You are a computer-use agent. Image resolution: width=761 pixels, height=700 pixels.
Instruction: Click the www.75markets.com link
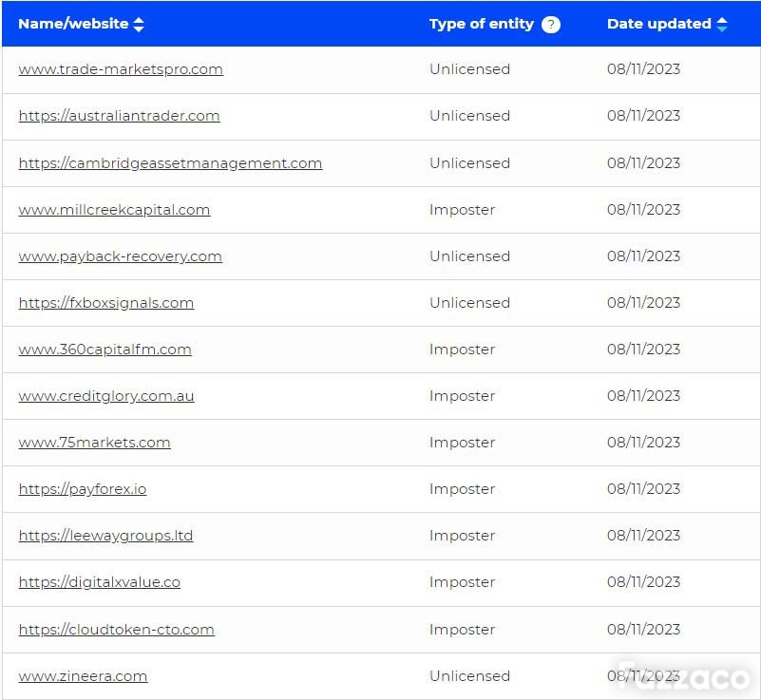(x=95, y=443)
